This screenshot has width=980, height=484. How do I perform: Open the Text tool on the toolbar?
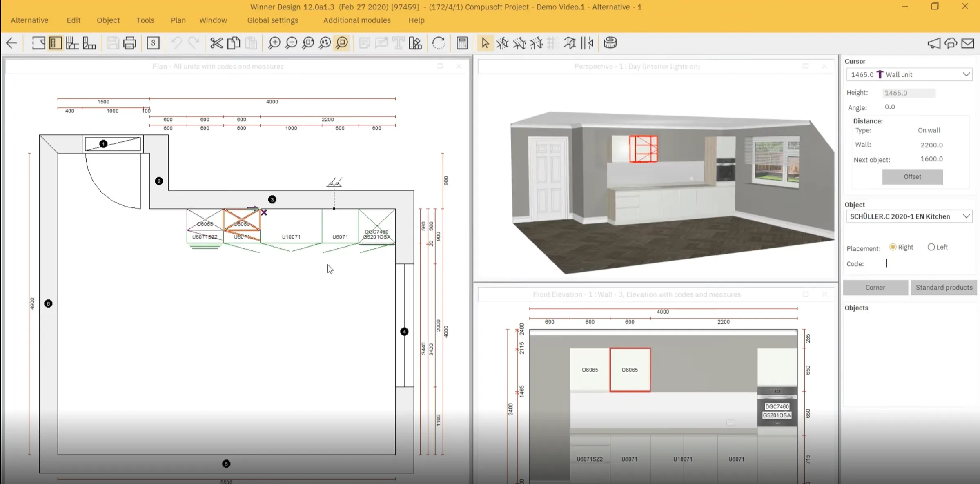click(398, 42)
